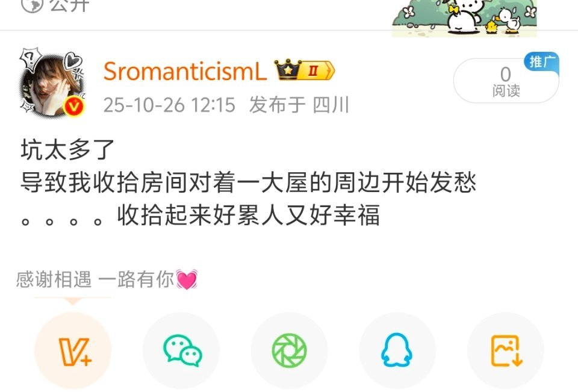Image resolution: width=578 pixels, height=392 pixels.
Task: Click the post text 坑太多了
Action: pos(67,150)
